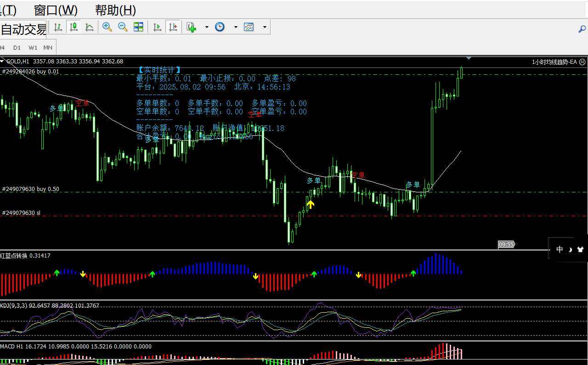This screenshot has height=365, width=588.
Task: Expand the templates dropdown arrow
Action: click(265, 27)
